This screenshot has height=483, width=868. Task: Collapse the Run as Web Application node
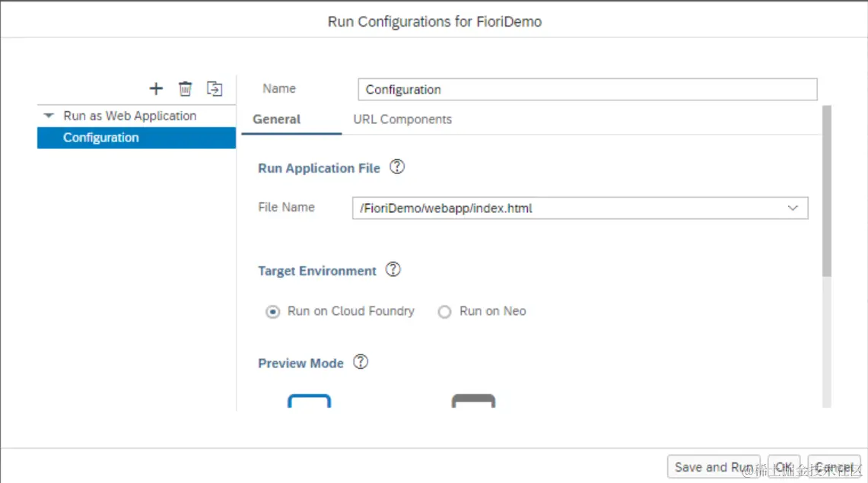pyautogui.click(x=49, y=116)
